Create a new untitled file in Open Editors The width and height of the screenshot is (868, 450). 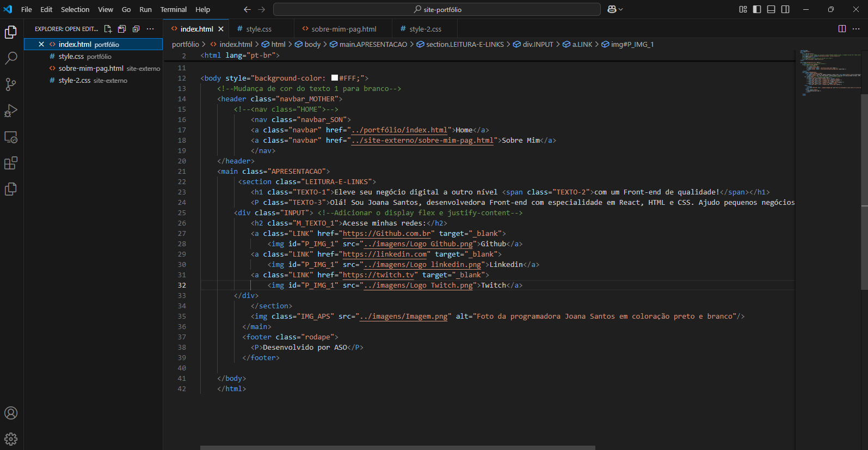108,29
